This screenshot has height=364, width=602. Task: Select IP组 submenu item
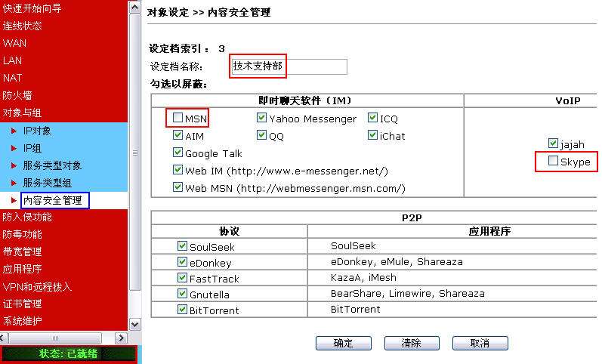coord(32,148)
